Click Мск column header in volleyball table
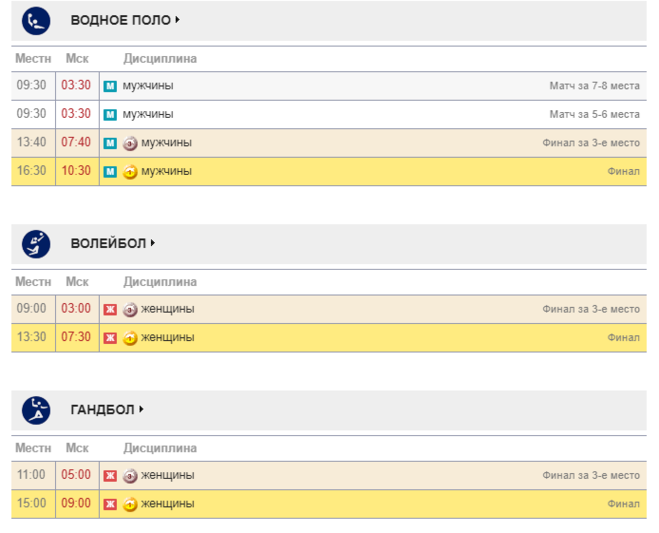The height and width of the screenshot is (533, 659). point(77,282)
